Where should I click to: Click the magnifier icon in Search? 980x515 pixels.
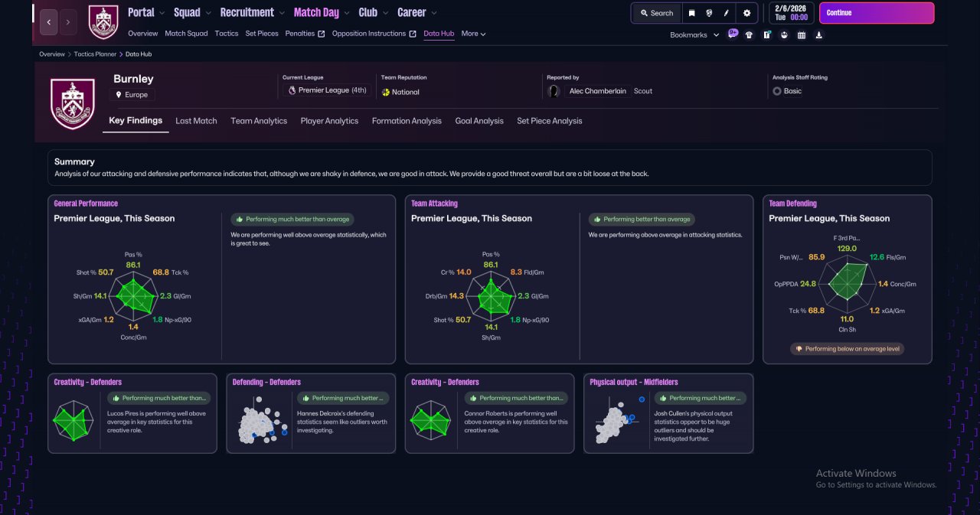click(644, 13)
